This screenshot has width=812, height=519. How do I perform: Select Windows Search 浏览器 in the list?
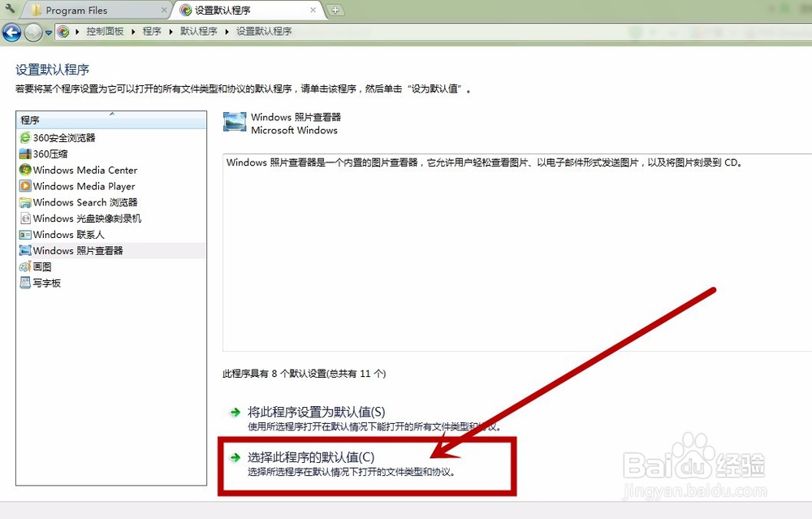(x=111, y=202)
